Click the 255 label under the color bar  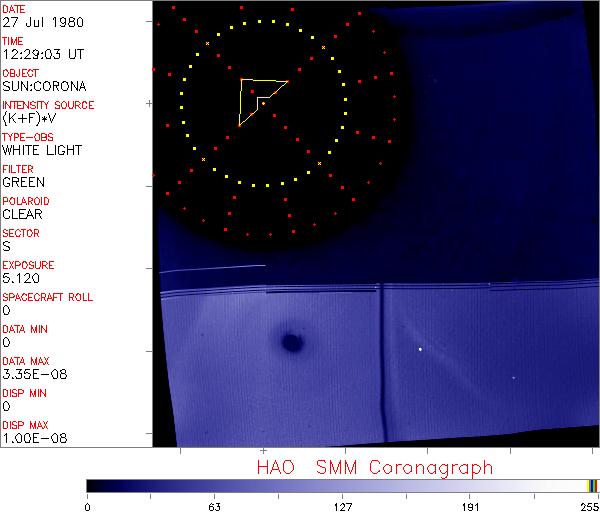coord(590,506)
